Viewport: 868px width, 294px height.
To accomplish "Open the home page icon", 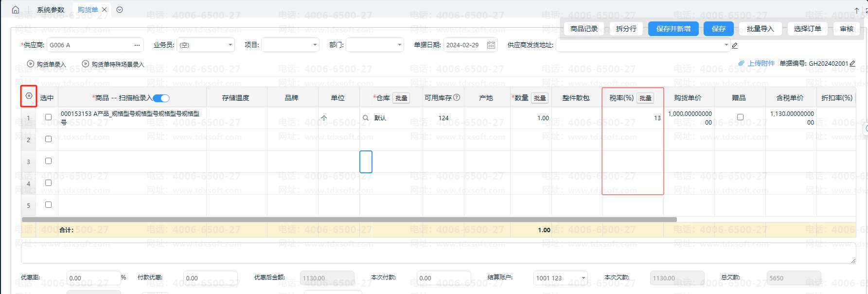I will [x=16, y=10].
